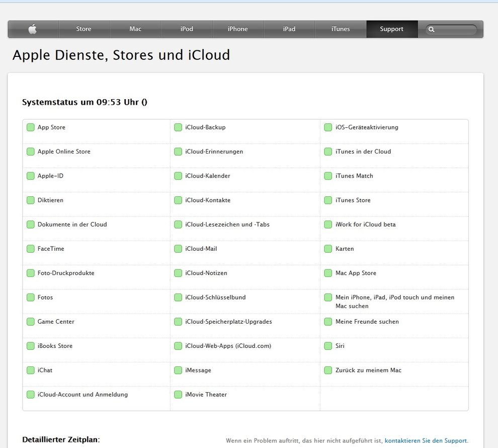Click the green icon beside Game Center
This screenshot has width=498, height=448.
(x=31, y=322)
